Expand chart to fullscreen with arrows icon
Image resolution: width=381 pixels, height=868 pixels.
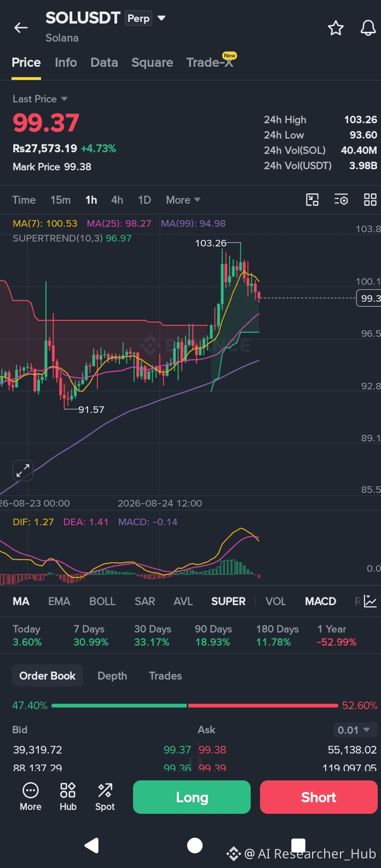[x=22, y=470]
